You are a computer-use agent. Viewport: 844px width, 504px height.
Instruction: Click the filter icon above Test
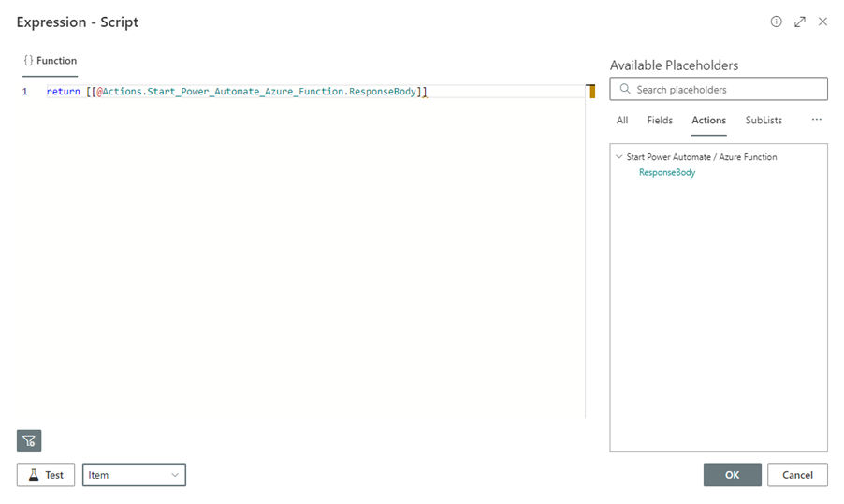coord(29,441)
